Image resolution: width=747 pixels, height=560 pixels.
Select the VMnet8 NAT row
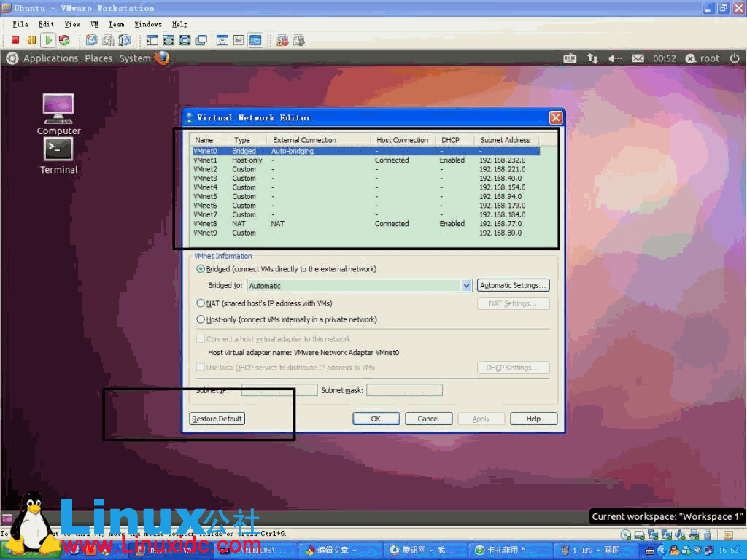click(x=365, y=224)
